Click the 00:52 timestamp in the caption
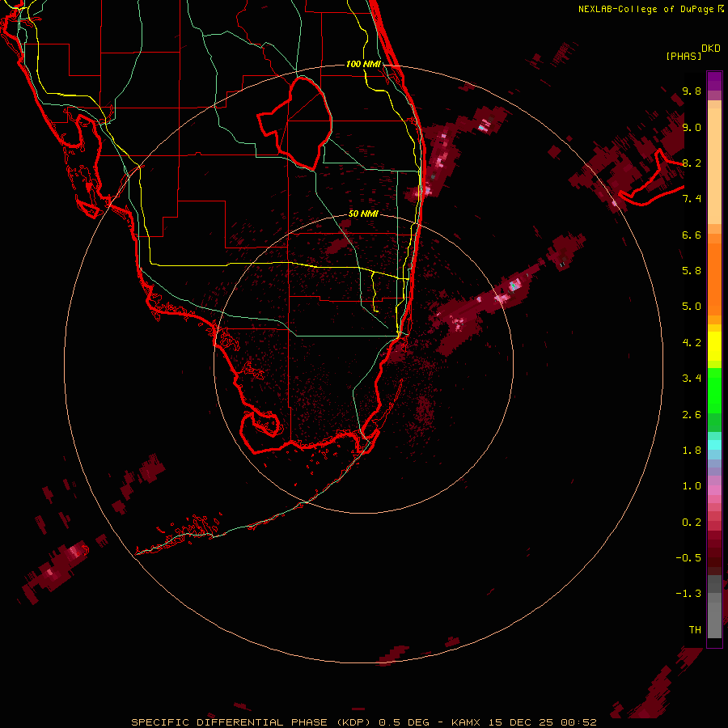The image size is (728, 728). (578, 722)
